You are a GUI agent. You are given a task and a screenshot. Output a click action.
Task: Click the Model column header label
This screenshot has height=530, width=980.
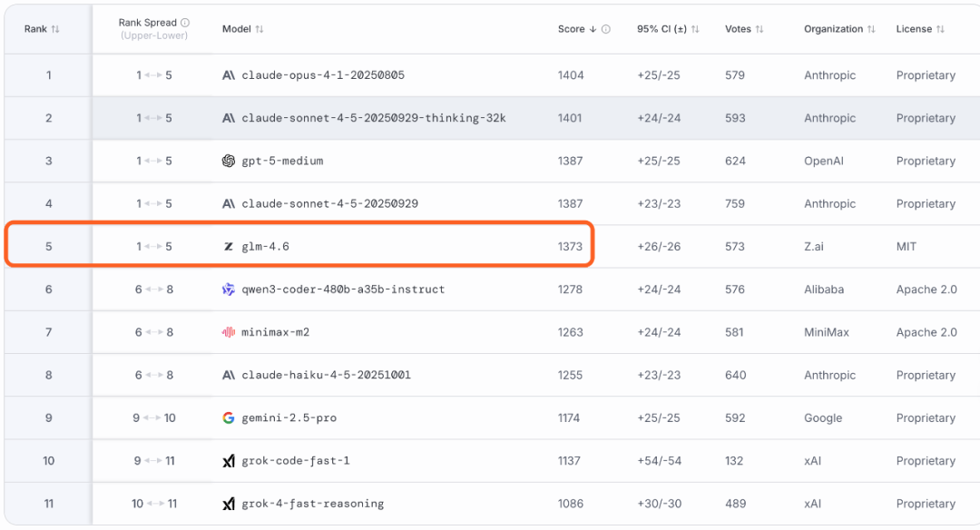pyautogui.click(x=236, y=29)
